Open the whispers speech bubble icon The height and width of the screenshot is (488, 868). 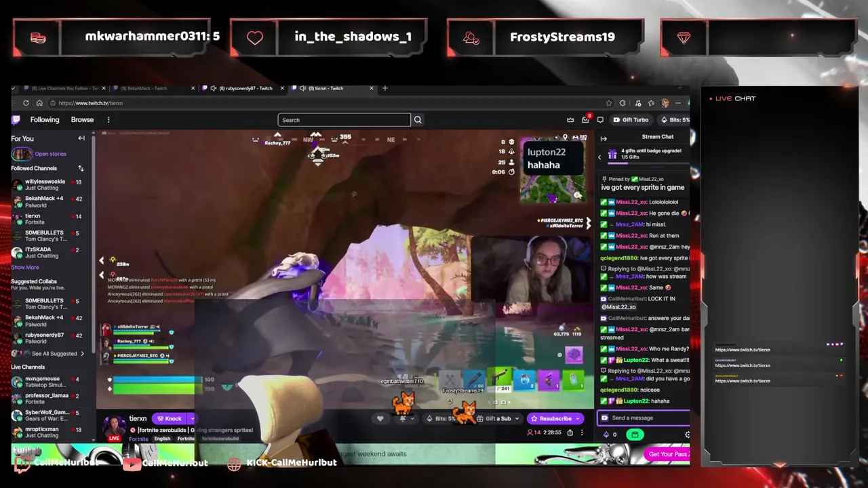600,120
